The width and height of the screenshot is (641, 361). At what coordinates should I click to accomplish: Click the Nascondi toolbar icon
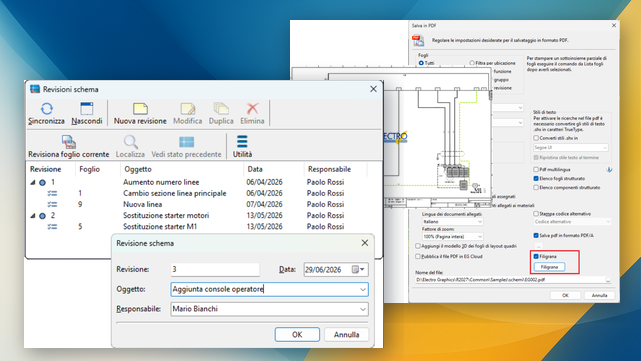click(x=87, y=109)
